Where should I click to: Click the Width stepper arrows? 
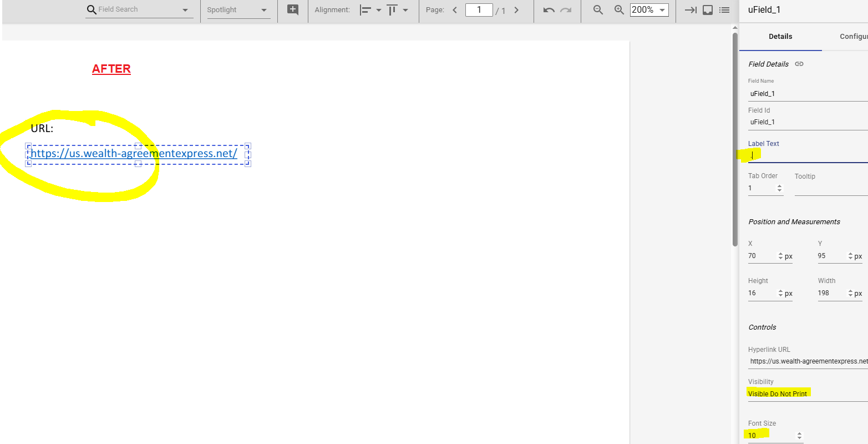[850, 293]
